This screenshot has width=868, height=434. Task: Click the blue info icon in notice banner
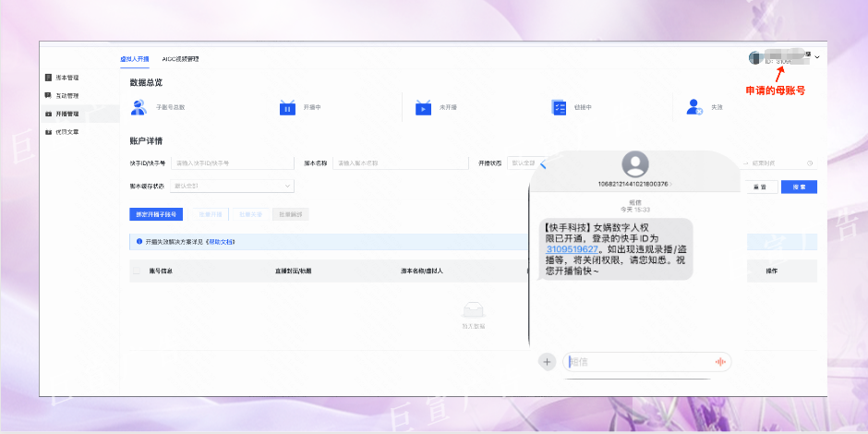coord(139,242)
